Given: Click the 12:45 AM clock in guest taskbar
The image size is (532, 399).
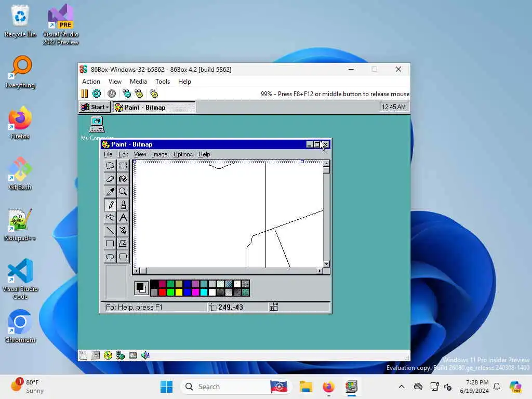Looking at the screenshot, I should [x=394, y=107].
